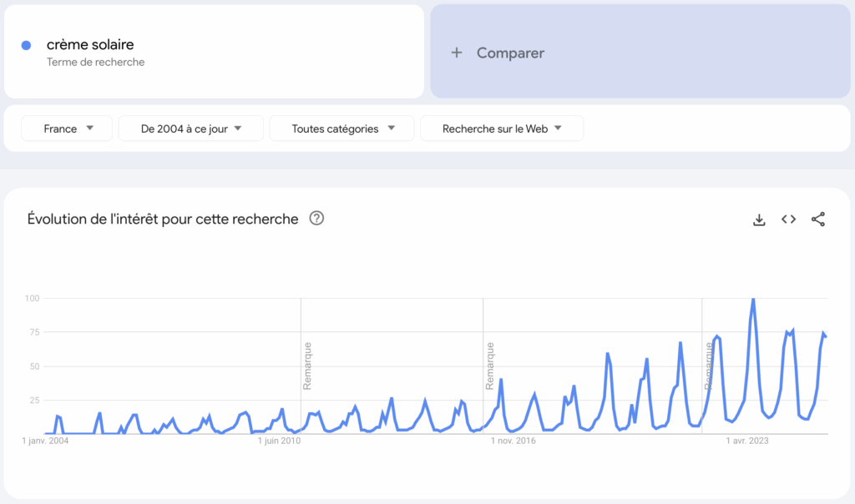Expand the 'Recherche sur le Web' dropdown
The image size is (855, 504).
[501, 128]
